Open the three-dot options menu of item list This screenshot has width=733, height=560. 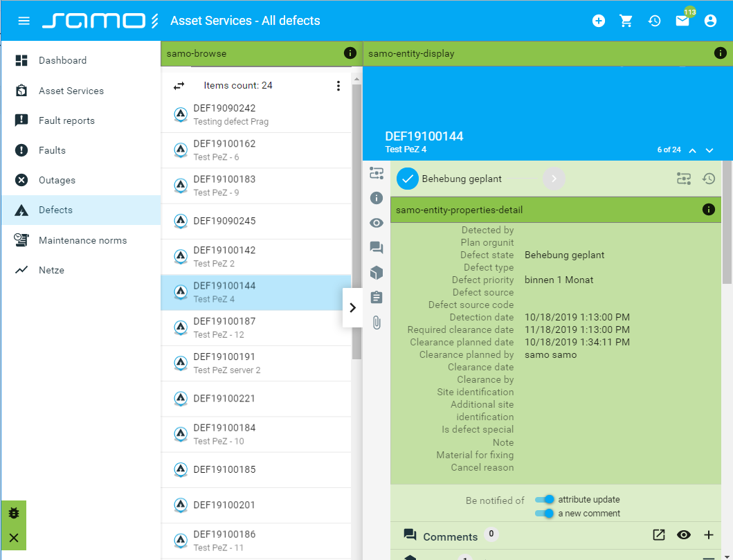pos(338,86)
